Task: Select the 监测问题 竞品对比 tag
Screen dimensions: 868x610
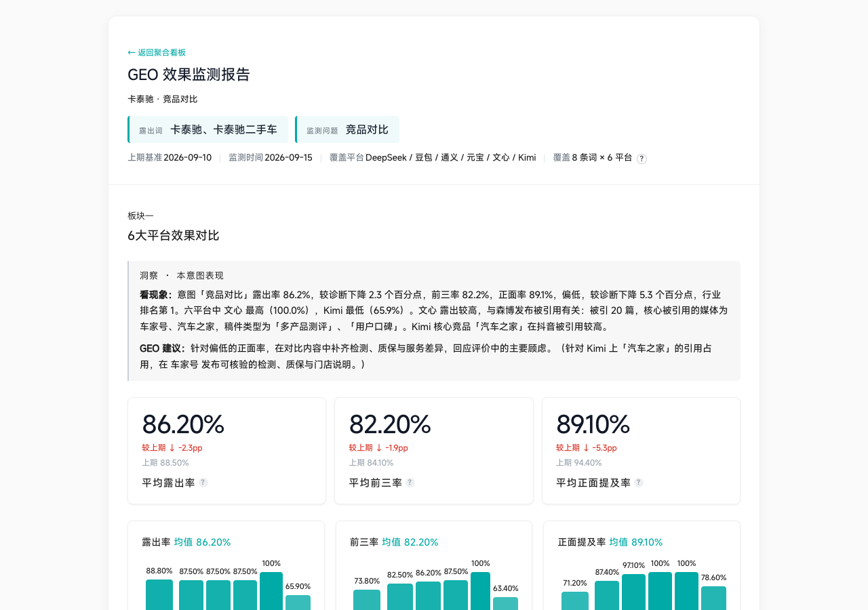Action: [x=347, y=129]
